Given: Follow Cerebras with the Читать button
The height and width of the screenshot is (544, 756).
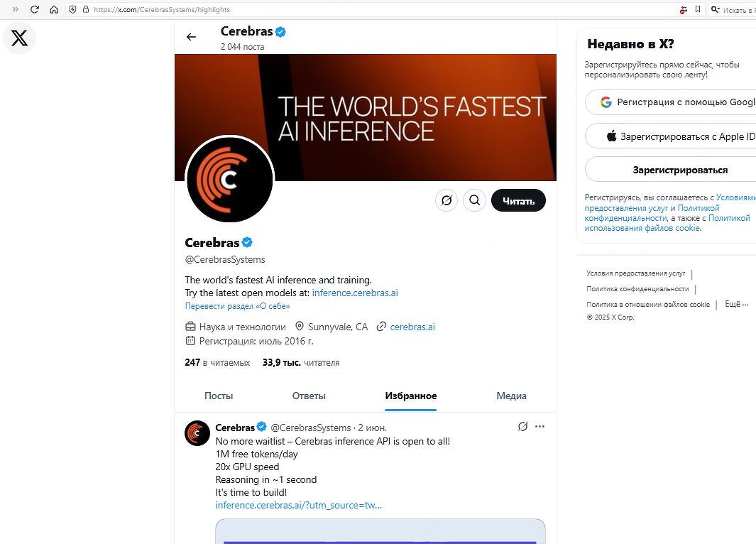Looking at the screenshot, I should click(518, 200).
